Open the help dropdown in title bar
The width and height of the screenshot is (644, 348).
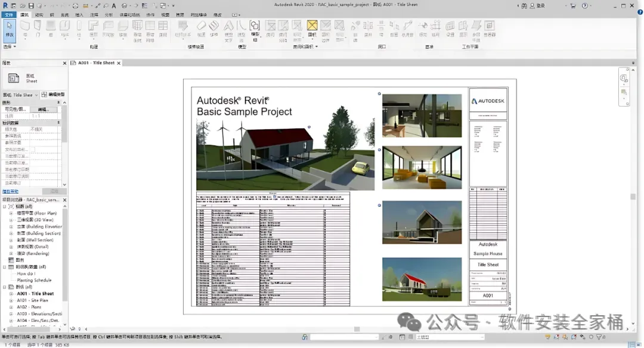pos(590,6)
